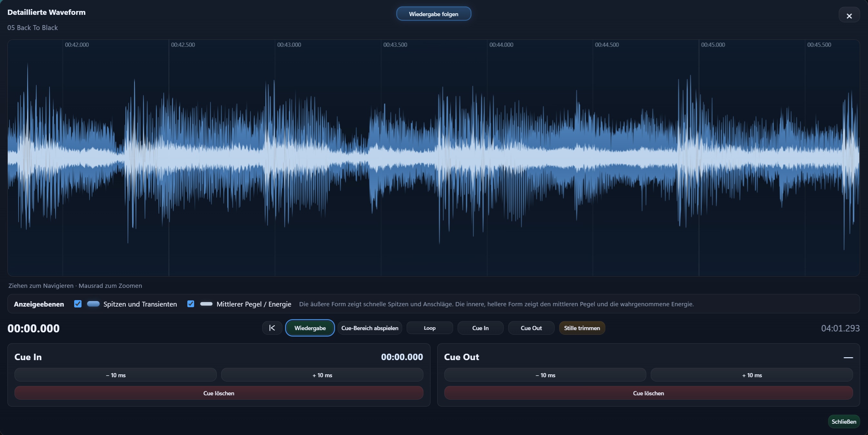Click the Schließen button

pos(844,421)
